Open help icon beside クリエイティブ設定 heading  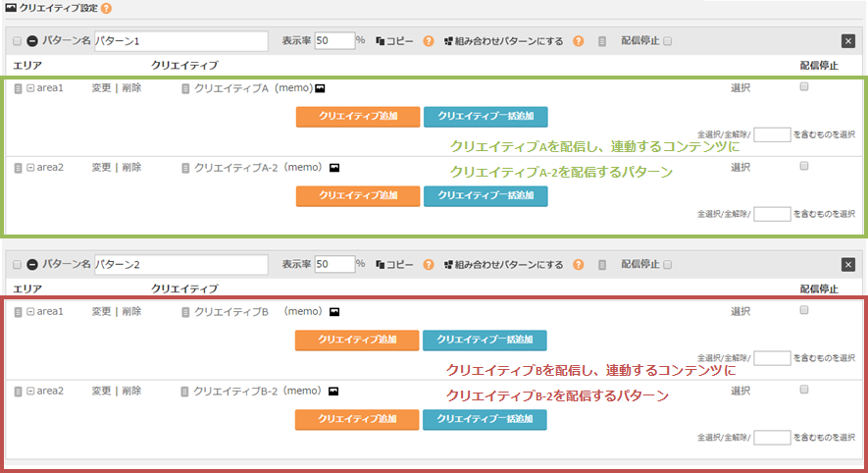click(x=106, y=8)
